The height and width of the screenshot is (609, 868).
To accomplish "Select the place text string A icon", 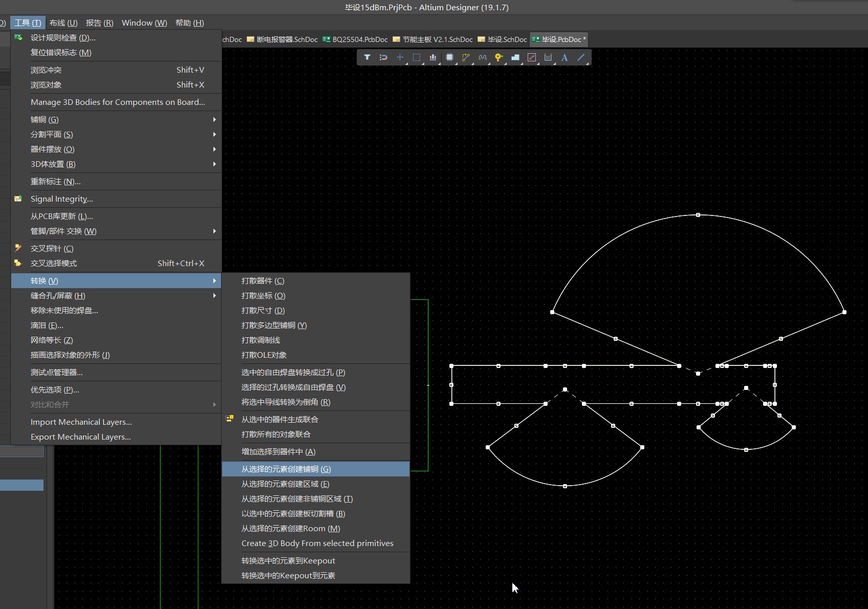I will tap(565, 57).
